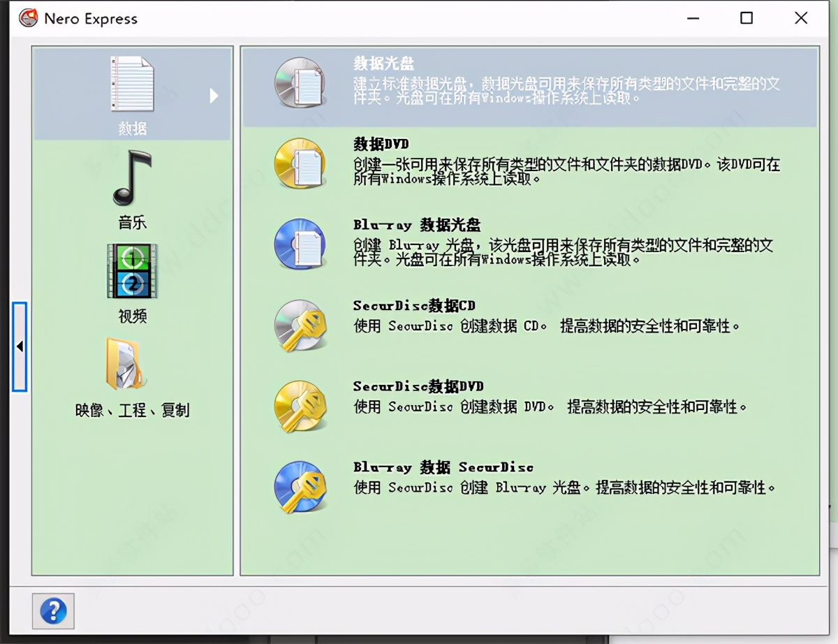Image resolution: width=838 pixels, height=644 pixels.
Task: Select the 数据光盘 title text
Action: point(383,64)
